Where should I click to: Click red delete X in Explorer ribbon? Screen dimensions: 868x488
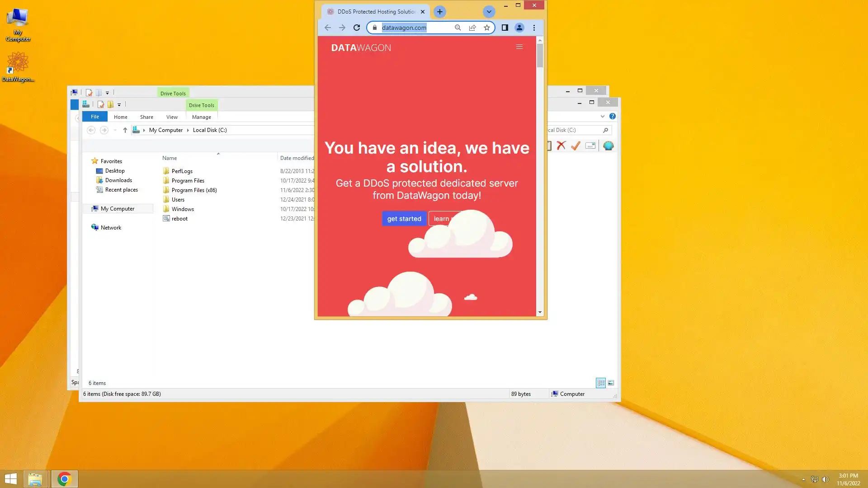[x=561, y=145]
